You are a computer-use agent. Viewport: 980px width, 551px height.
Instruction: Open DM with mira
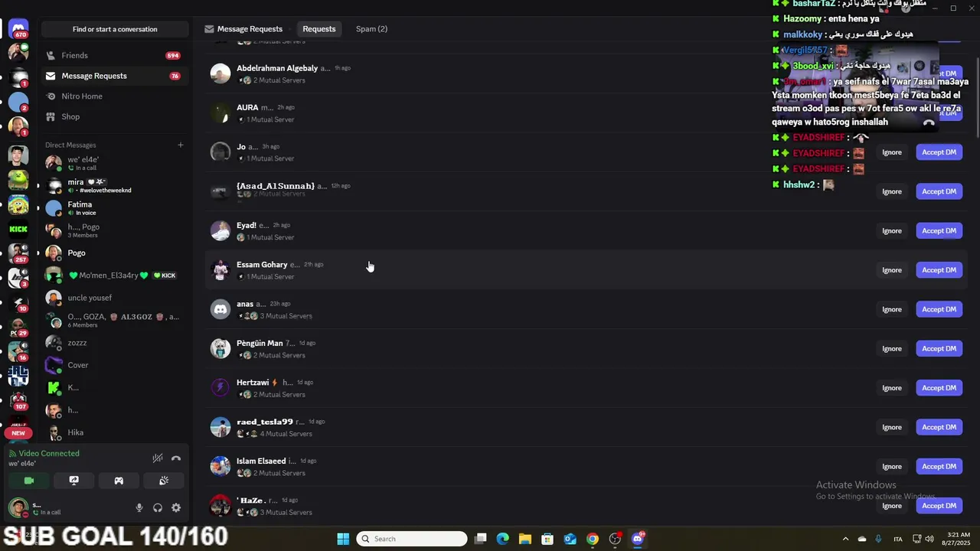pyautogui.click(x=113, y=186)
